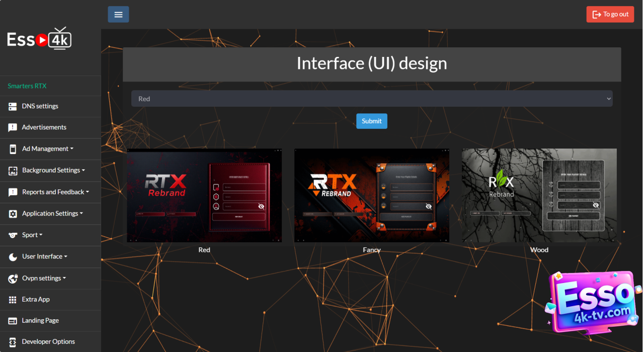Click the Developer Options icon
644x352 pixels.
13,342
